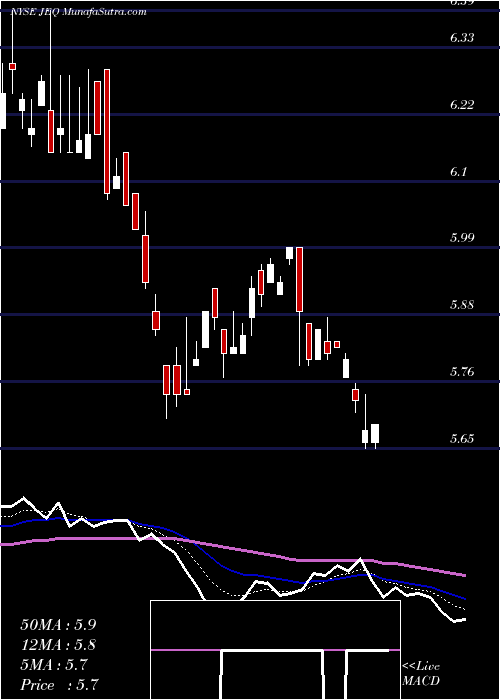The width and height of the screenshot is (500, 700).
Task: Click the 6.22 price axis label
Action: pos(462,105)
